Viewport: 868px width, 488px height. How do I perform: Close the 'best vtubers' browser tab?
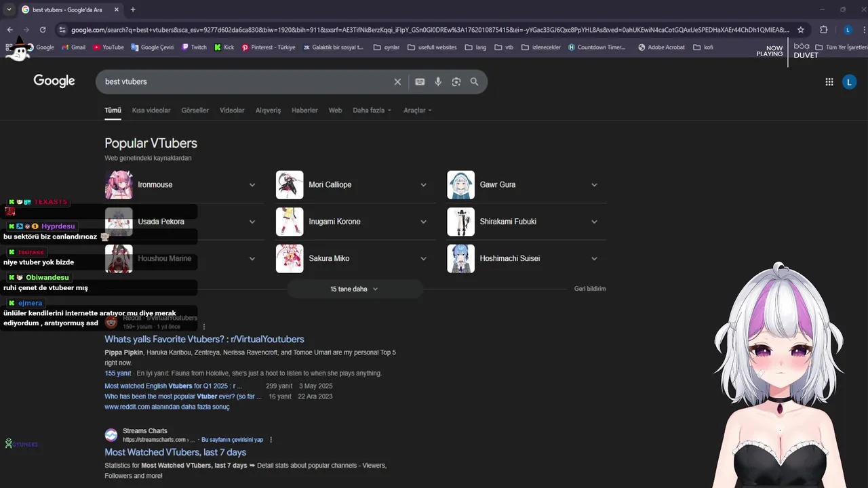[117, 9]
